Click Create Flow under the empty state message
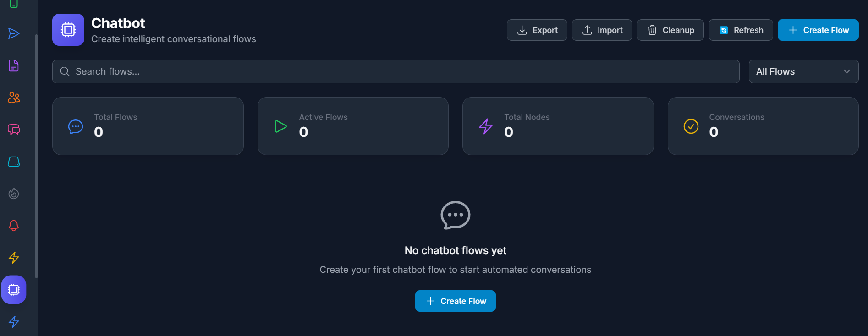Screen dimensions: 868x336 pos(455,301)
